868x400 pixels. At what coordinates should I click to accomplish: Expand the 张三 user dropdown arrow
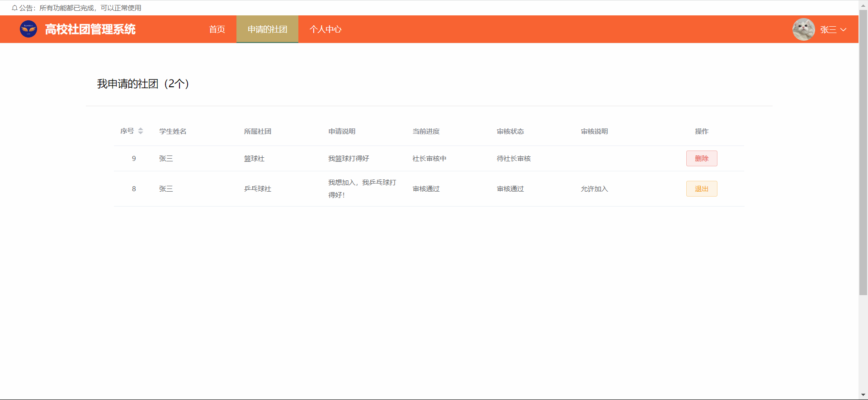click(x=843, y=30)
